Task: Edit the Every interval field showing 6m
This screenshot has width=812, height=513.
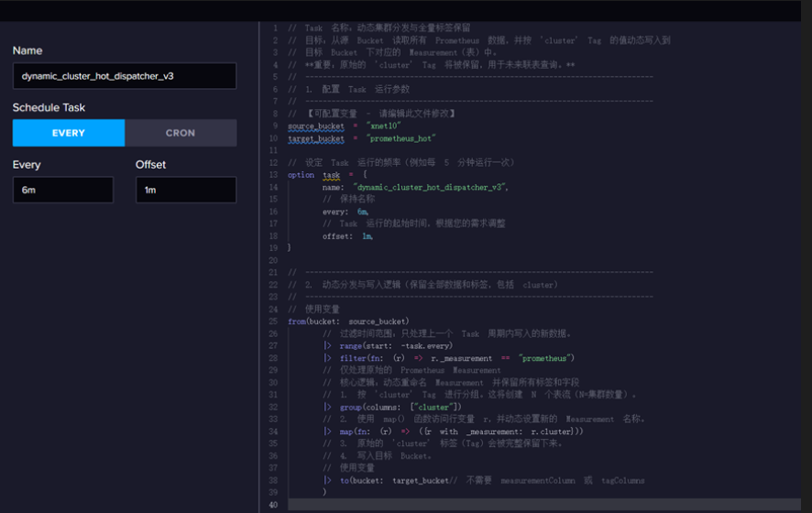Action: click(x=63, y=190)
